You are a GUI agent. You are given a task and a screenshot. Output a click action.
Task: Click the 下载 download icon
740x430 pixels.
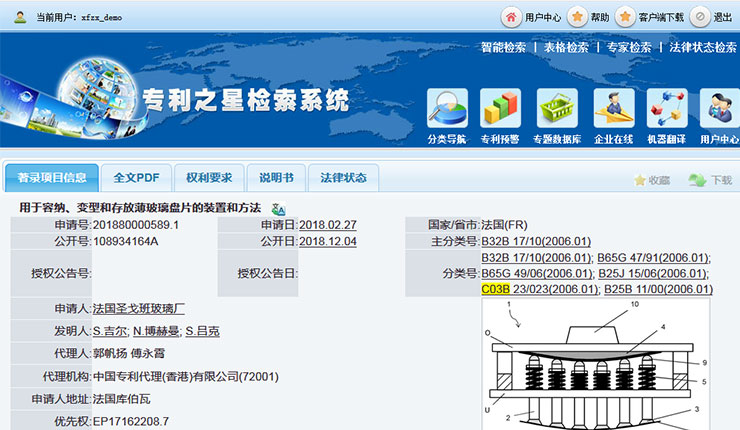point(697,180)
